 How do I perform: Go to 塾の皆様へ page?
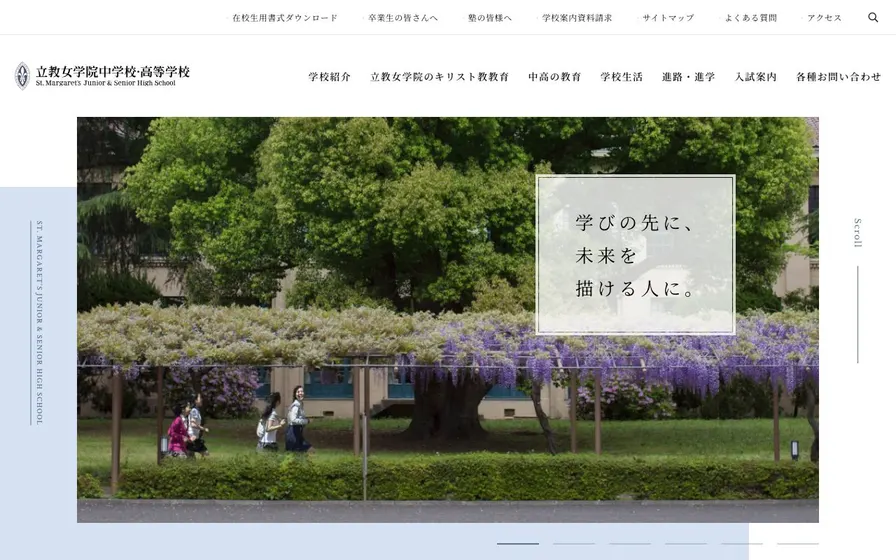(x=490, y=18)
